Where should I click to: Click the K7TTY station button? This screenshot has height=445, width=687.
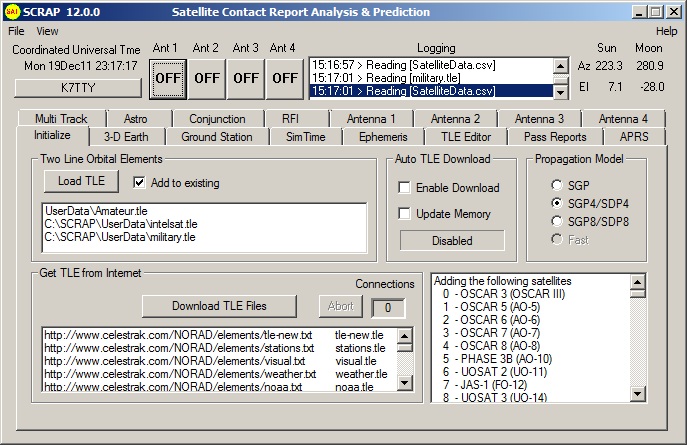78,88
